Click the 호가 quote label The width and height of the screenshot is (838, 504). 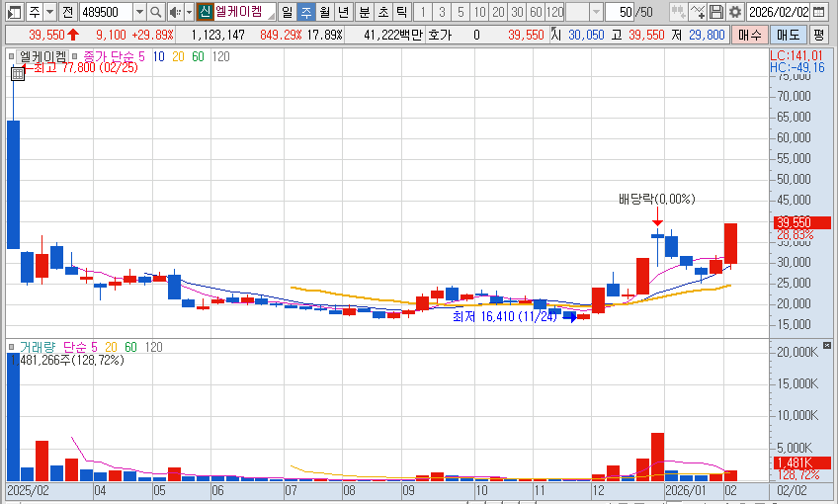click(440, 36)
